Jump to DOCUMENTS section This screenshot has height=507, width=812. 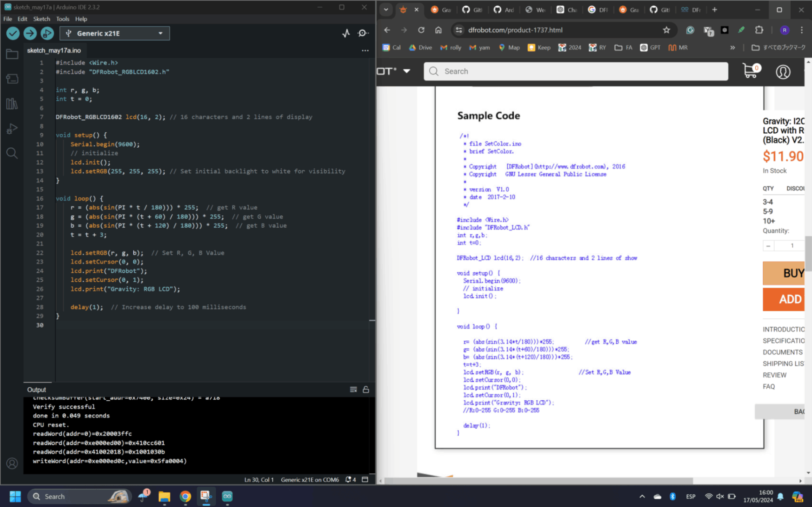click(x=782, y=352)
